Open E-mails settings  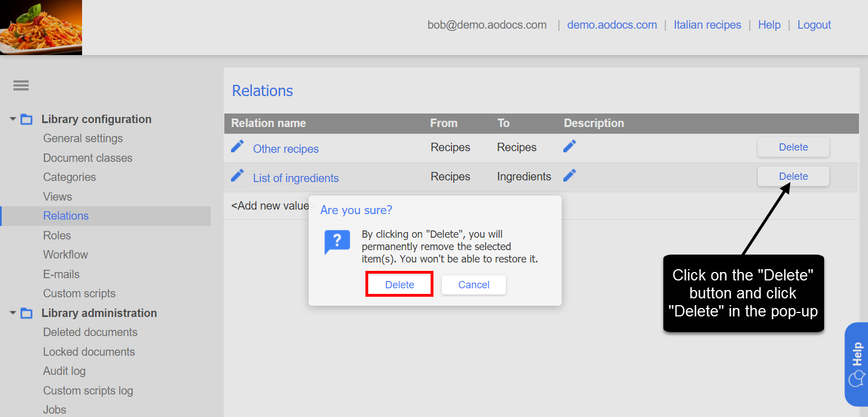click(x=61, y=274)
